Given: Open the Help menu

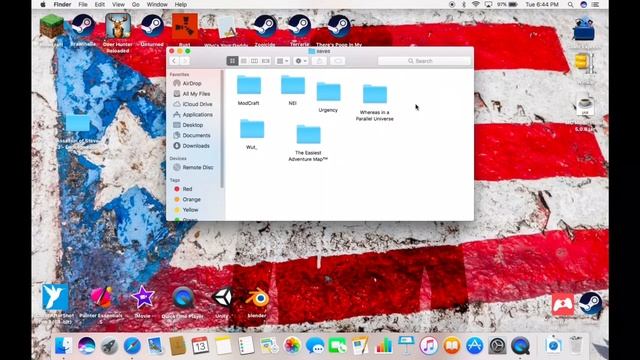Looking at the screenshot, I should point(181,4).
